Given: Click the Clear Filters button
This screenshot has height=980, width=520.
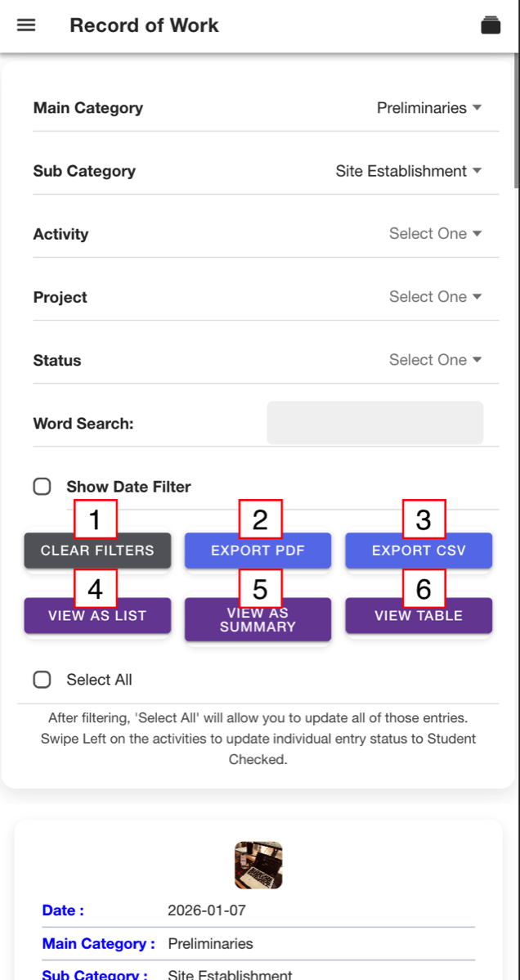Looking at the screenshot, I should click(97, 551).
